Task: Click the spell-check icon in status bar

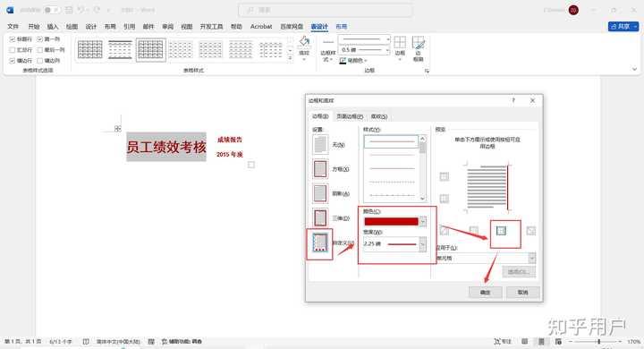Action: (86, 342)
